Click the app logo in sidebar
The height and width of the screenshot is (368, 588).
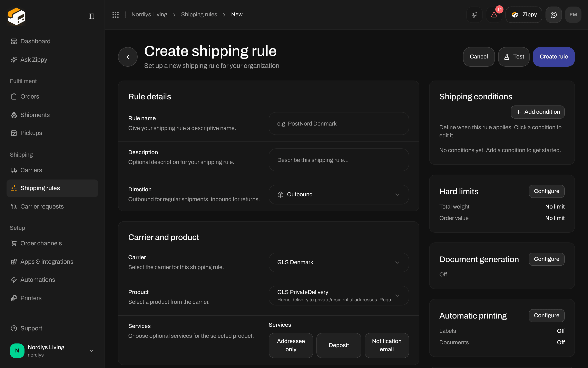click(16, 16)
